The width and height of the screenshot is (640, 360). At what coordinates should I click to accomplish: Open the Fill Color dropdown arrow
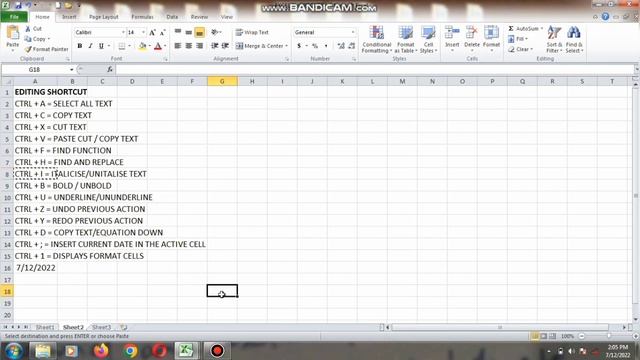pyautogui.click(x=149, y=46)
